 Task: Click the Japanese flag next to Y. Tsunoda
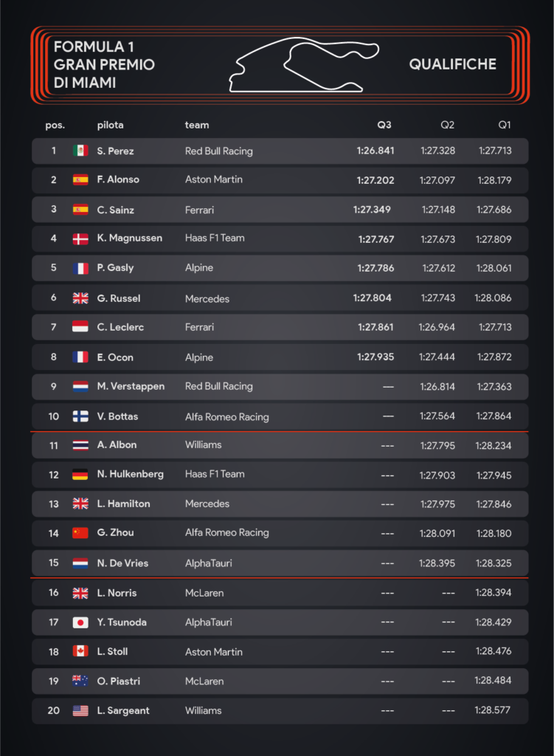click(80, 622)
